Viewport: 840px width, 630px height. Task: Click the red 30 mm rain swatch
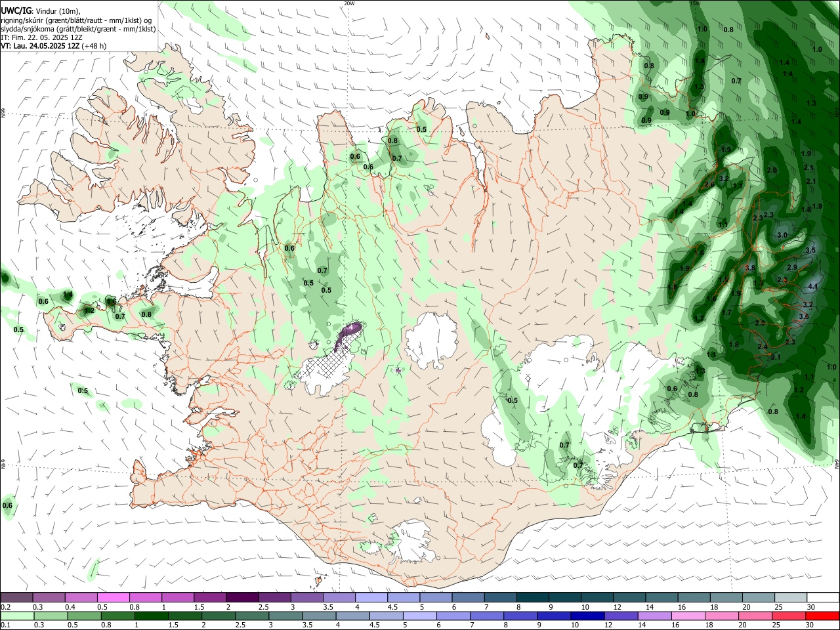(824, 616)
